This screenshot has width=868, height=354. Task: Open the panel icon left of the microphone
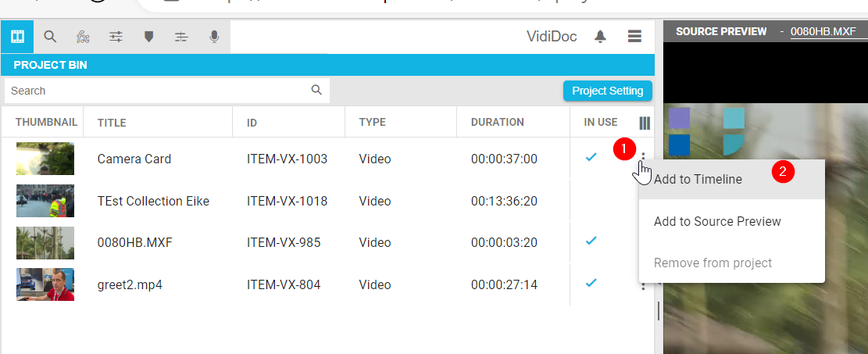[x=181, y=37]
